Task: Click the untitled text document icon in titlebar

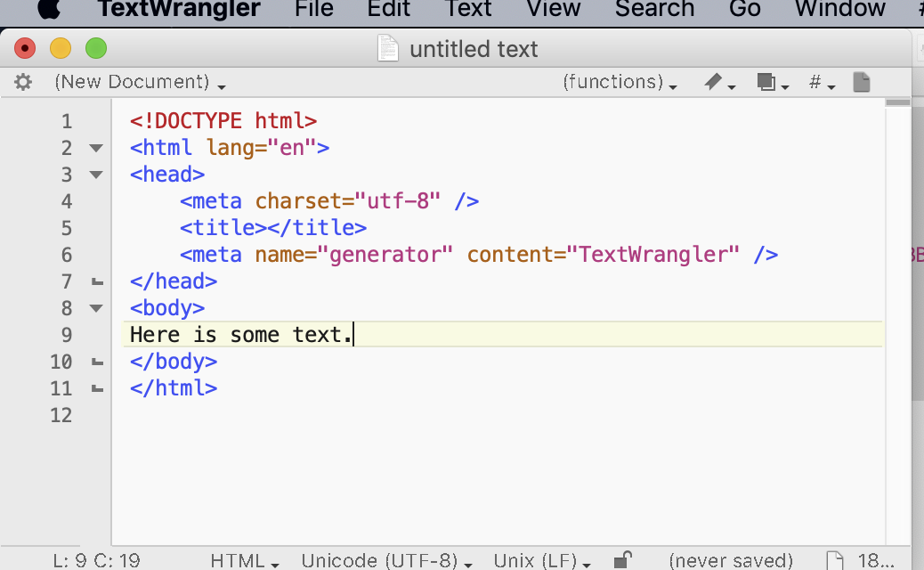Action: tap(388, 48)
